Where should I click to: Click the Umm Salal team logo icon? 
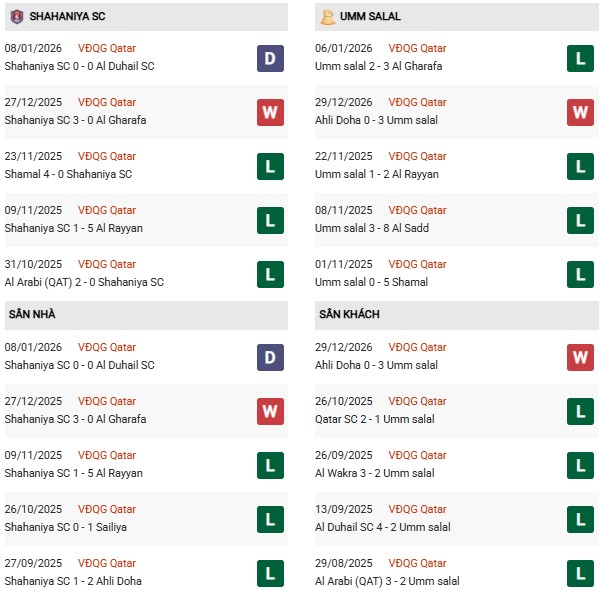click(328, 17)
